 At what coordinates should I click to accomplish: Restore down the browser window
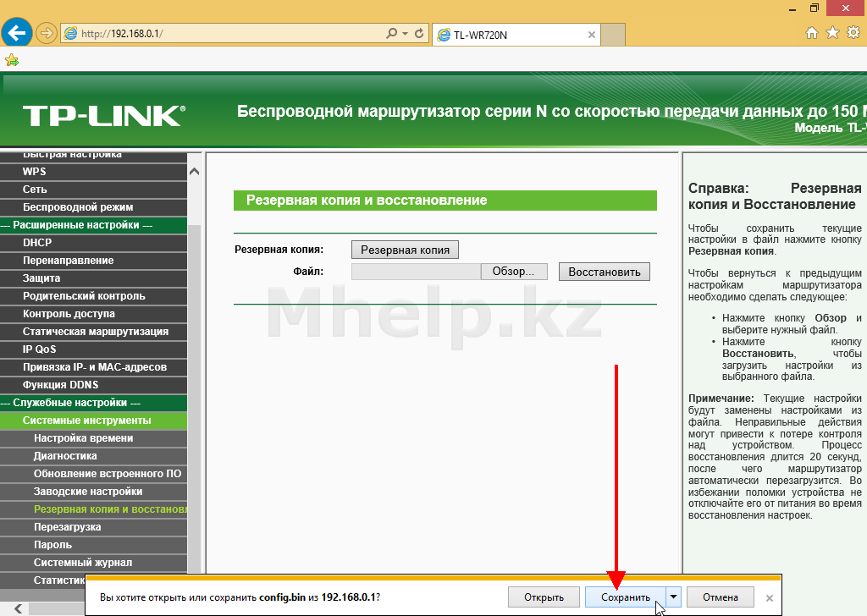[815, 8]
